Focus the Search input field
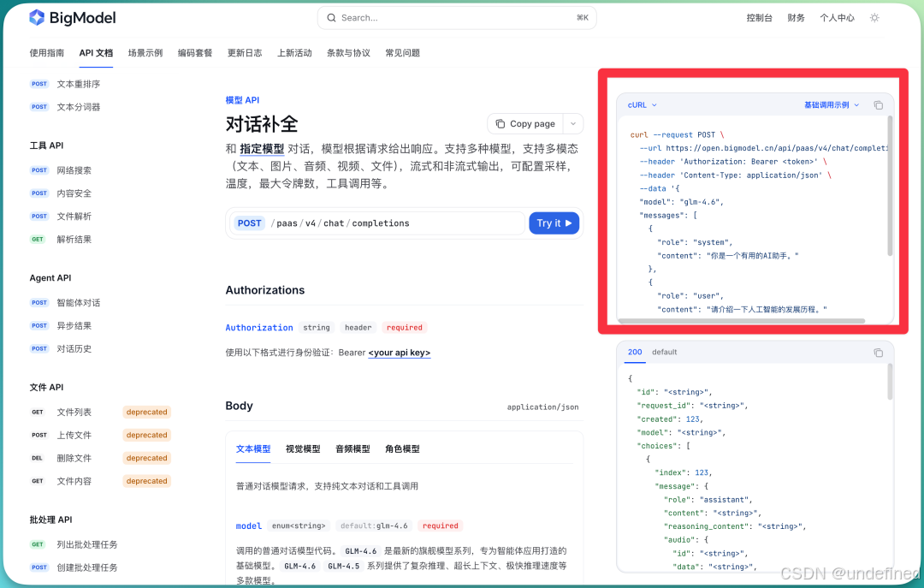The height and width of the screenshot is (588, 924). click(x=457, y=18)
